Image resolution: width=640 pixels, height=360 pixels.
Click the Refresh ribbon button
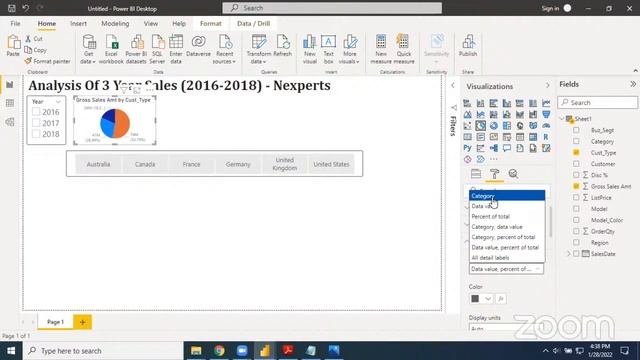(x=282, y=46)
